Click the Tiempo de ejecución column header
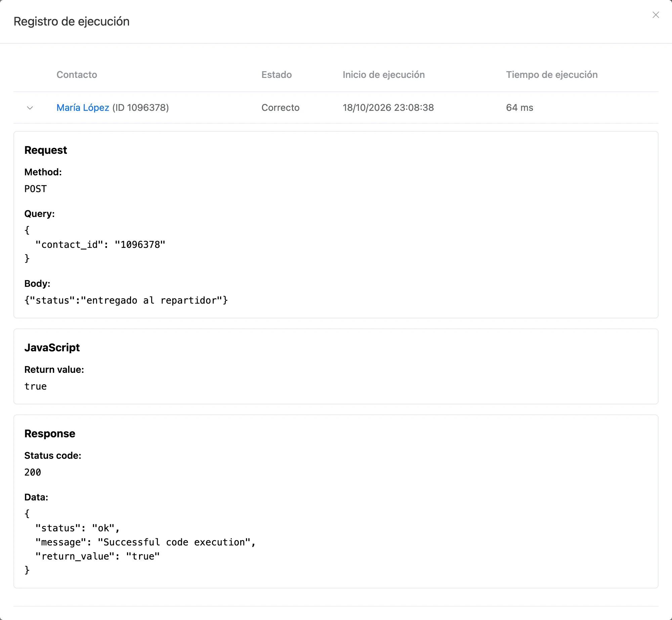The height and width of the screenshot is (620, 672). point(552,75)
